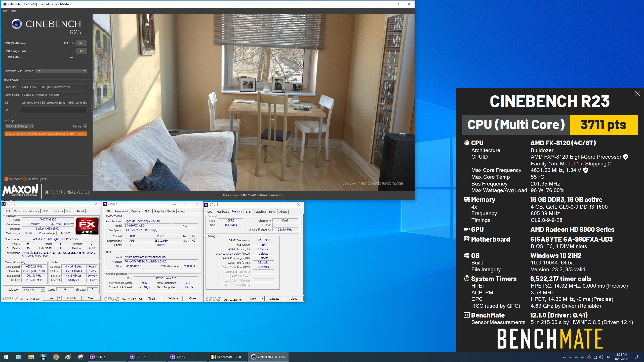Start the CPU (Multi Core) test

pos(82,43)
